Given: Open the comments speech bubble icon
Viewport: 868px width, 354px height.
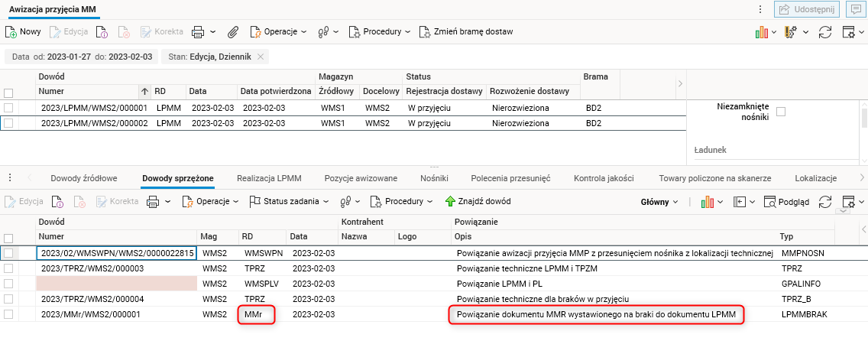Looking at the screenshot, I should pyautogui.click(x=855, y=9).
